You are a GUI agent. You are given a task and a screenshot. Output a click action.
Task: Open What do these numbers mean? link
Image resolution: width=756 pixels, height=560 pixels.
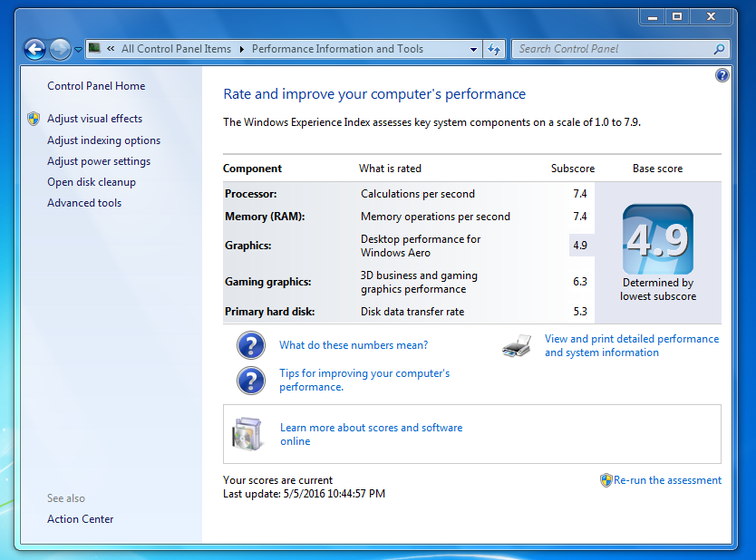[354, 345]
